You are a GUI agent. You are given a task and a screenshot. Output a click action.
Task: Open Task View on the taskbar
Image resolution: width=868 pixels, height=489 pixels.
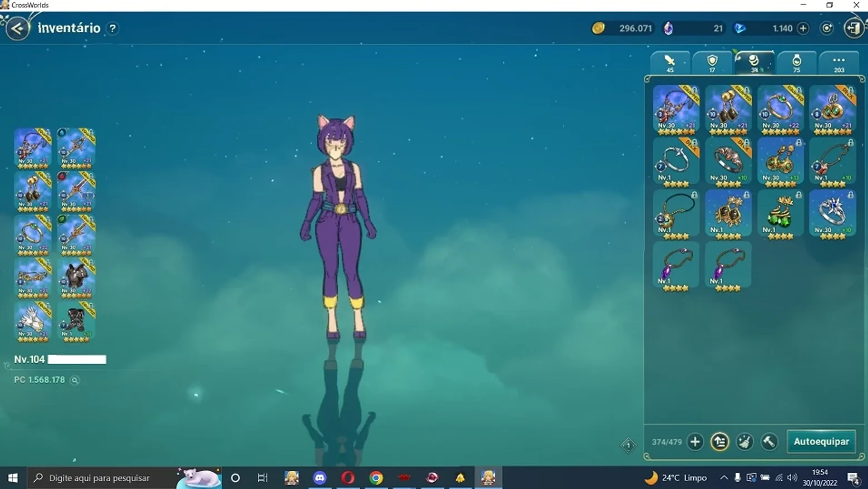coord(263,478)
